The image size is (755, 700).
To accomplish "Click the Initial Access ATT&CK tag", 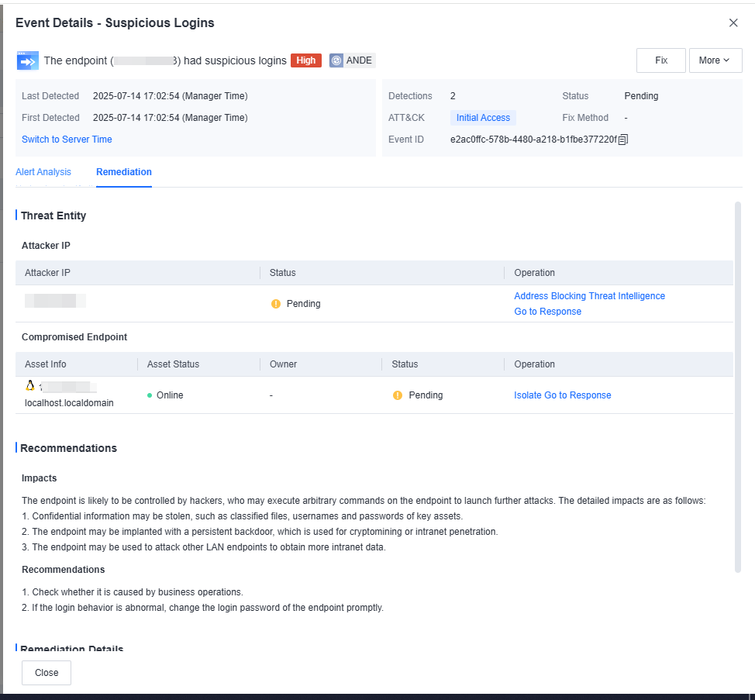I will (483, 118).
